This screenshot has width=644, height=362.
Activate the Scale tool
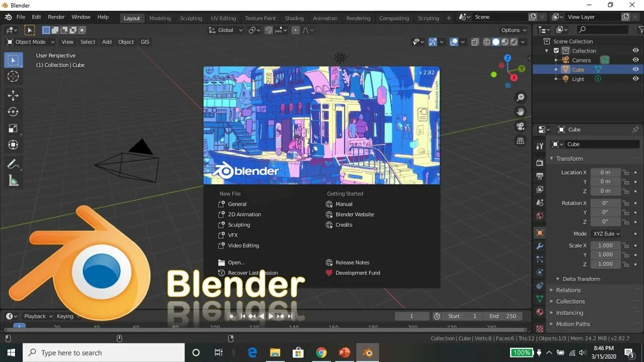14,129
